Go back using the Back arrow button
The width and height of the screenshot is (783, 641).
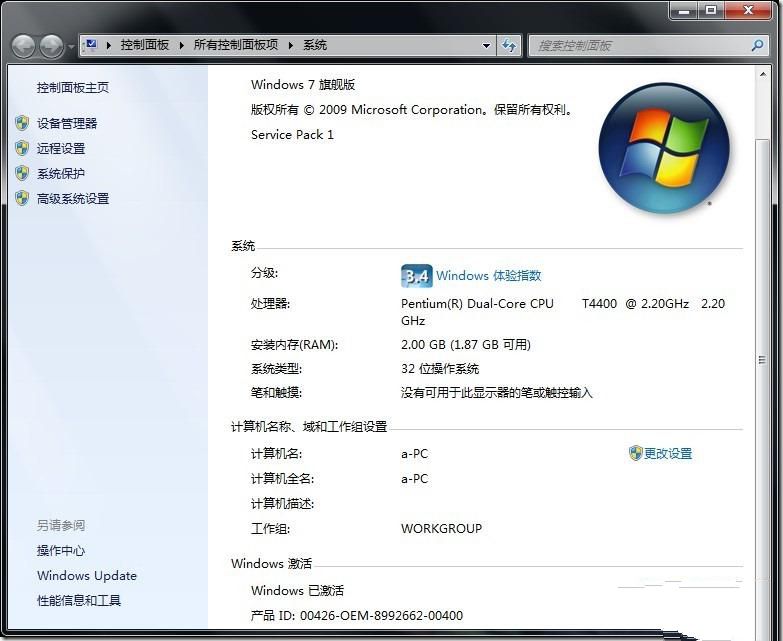[24, 45]
